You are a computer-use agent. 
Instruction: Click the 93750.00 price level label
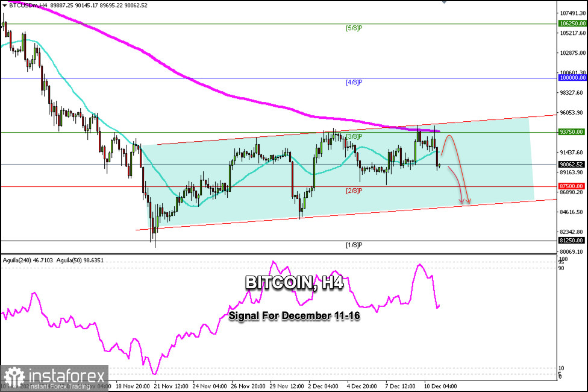click(572, 132)
